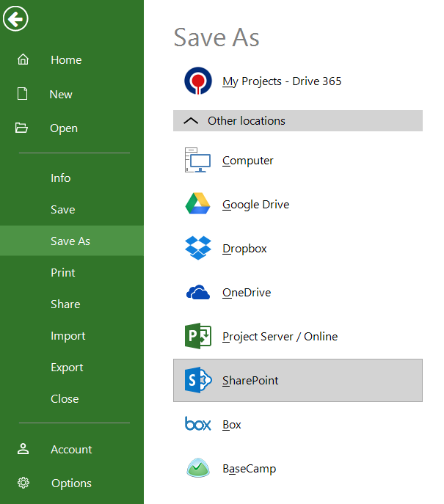The height and width of the screenshot is (504, 444).
Task: Open the Home menu item
Action: 66,59
